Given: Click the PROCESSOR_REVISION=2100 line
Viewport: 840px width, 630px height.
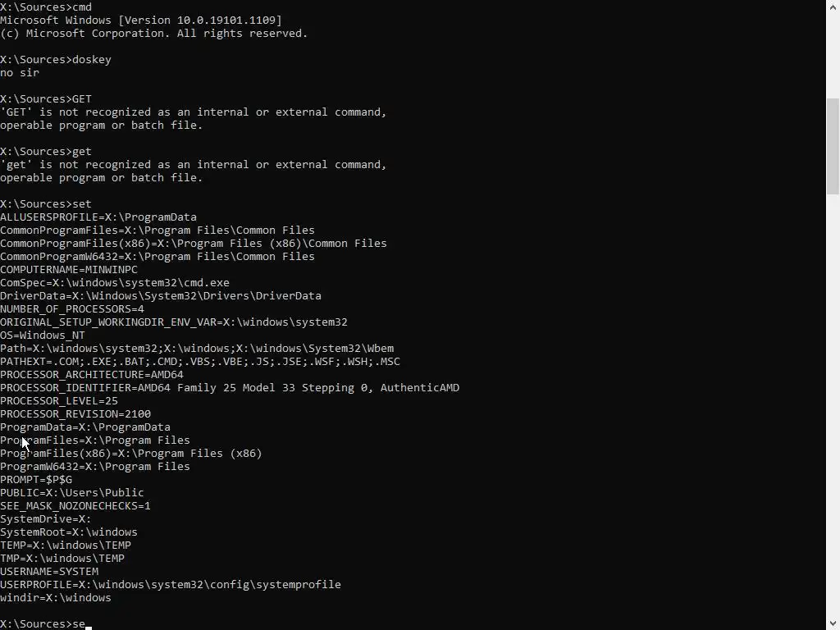Looking at the screenshot, I should pos(75,414).
